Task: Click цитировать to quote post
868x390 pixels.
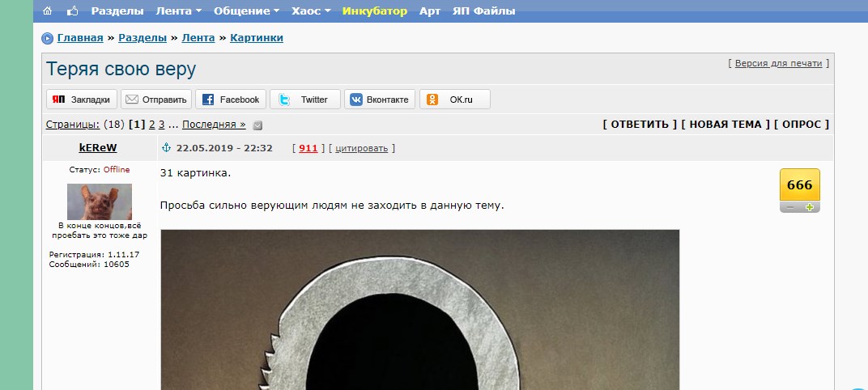Action: 361,148
